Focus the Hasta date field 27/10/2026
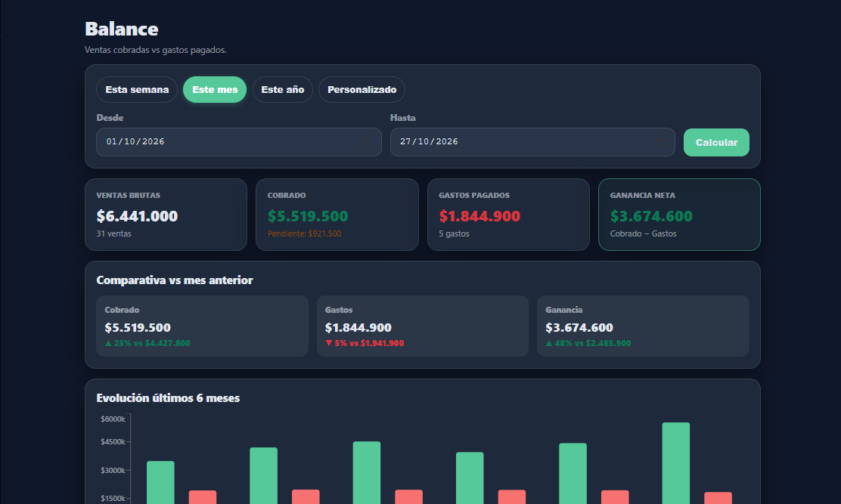Image resolution: width=841 pixels, height=504 pixels. [x=532, y=142]
